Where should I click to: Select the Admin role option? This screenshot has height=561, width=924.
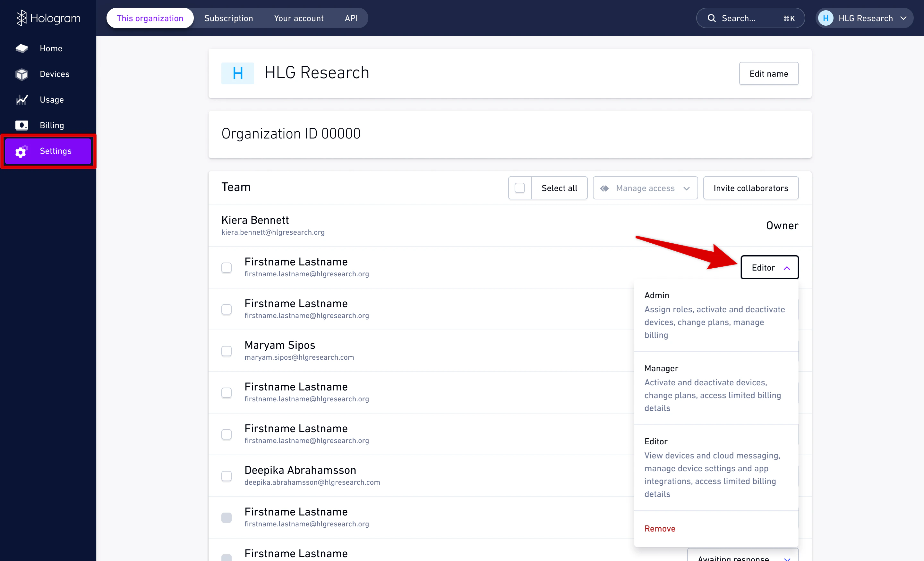click(x=716, y=315)
